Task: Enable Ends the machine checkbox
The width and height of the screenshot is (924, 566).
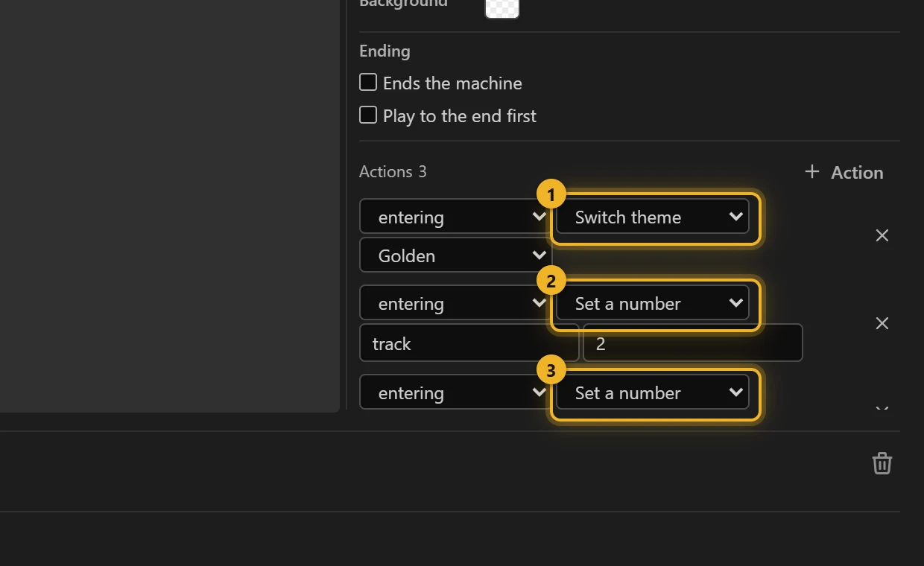Action: tap(368, 82)
